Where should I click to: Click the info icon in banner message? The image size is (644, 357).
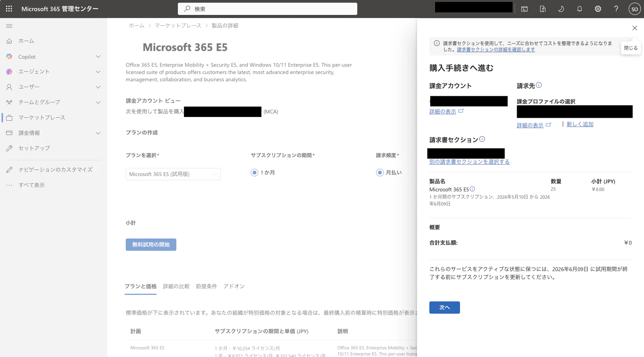(x=437, y=43)
